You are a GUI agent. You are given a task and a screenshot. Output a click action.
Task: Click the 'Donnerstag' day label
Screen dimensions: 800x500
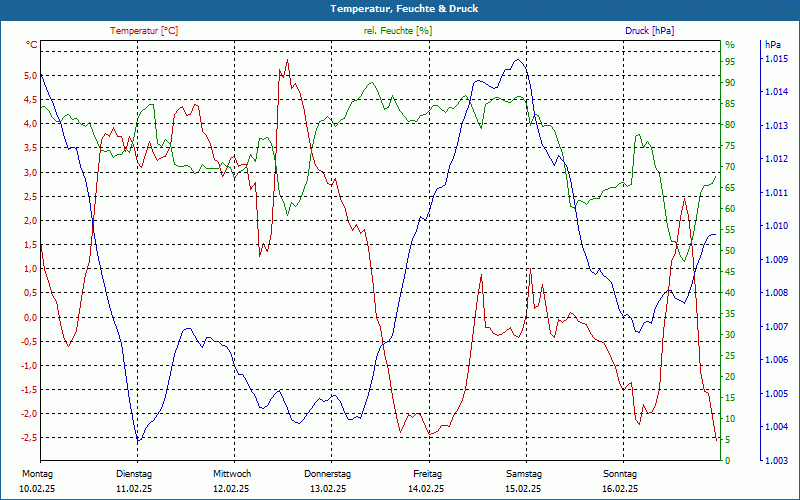[328, 474]
